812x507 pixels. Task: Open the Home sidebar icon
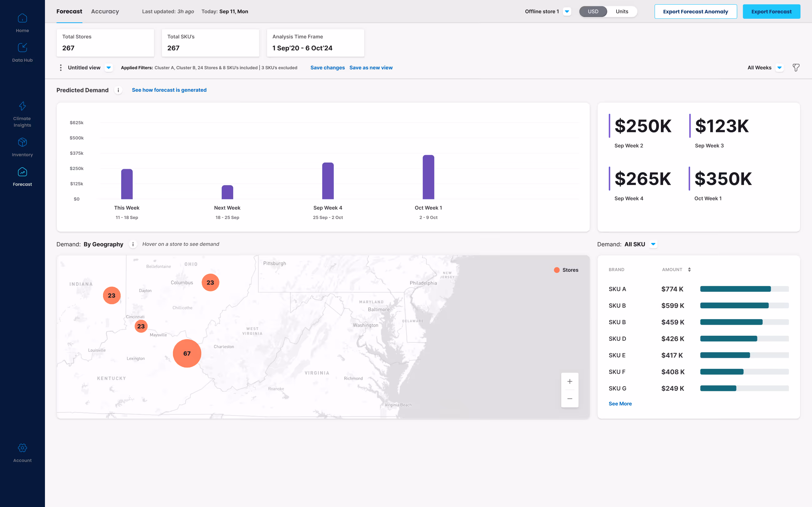(22, 18)
